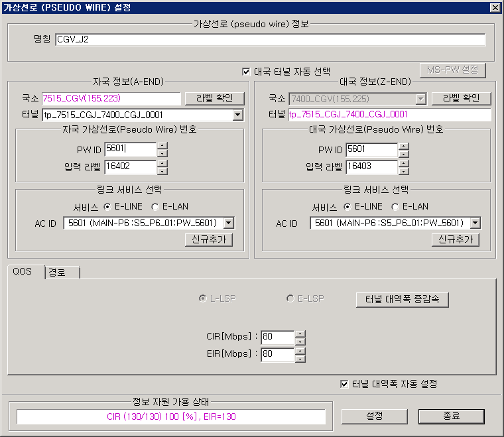
Task: Select E-LAN service for Z-END
Action: 395,207
